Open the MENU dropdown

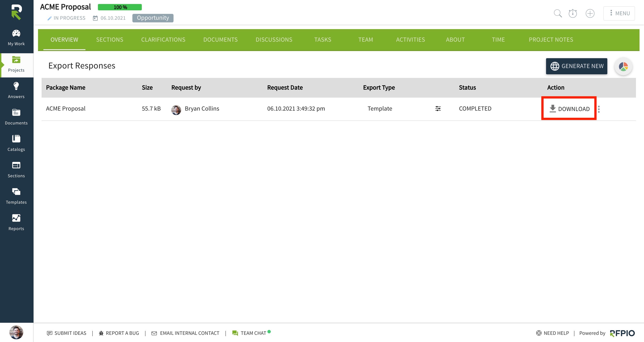[619, 13]
